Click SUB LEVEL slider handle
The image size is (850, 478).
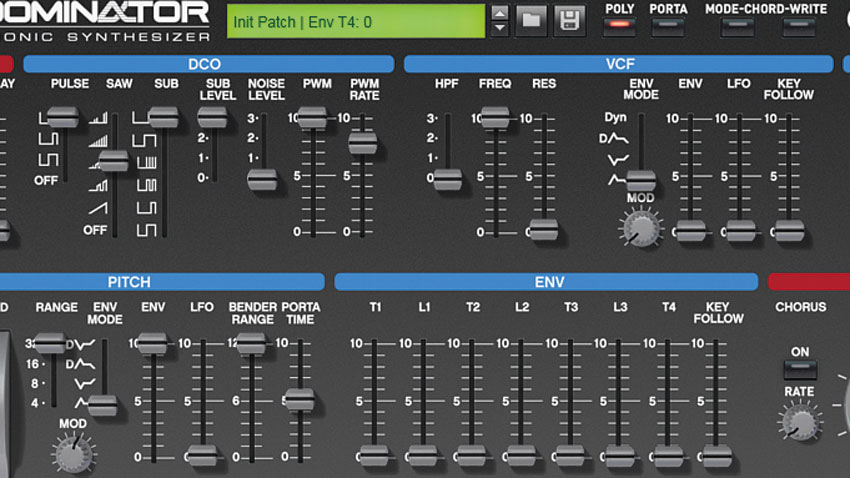click(212, 117)
